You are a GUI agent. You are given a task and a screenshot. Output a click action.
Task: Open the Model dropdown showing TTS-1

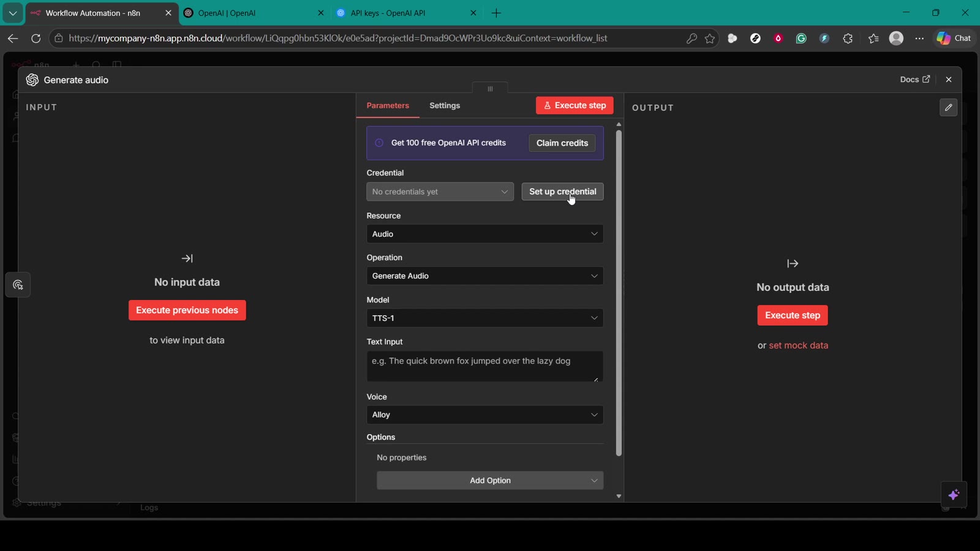click(484, 318)
